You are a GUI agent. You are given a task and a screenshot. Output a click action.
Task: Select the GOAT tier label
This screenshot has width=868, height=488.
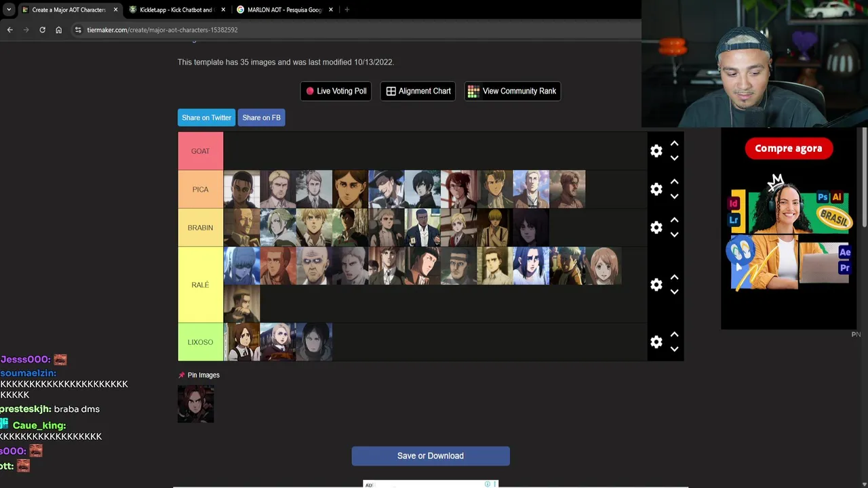click(200, 151)
